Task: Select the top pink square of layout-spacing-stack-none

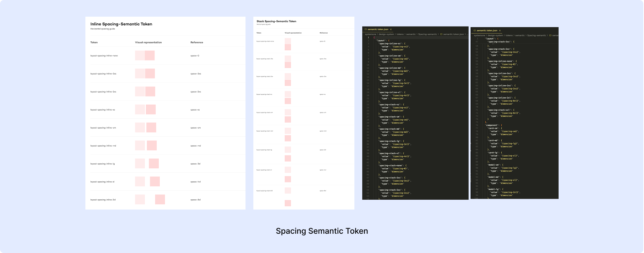Action: [288, 41]
